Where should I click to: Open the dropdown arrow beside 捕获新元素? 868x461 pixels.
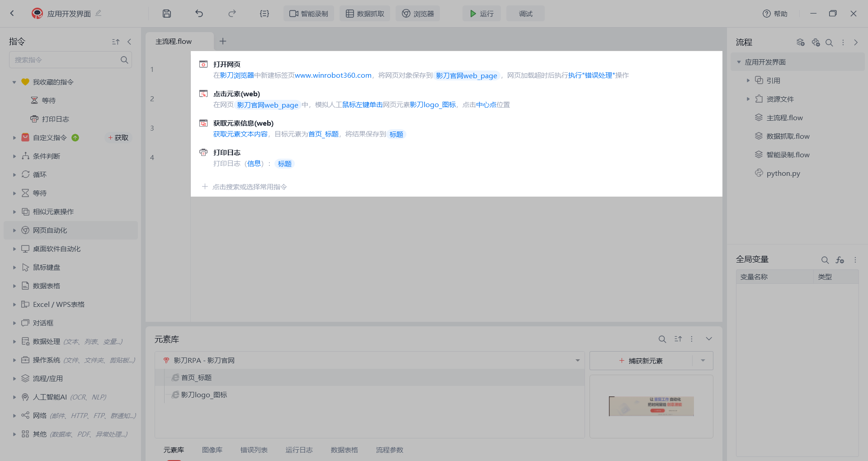(x=703, y=361)
